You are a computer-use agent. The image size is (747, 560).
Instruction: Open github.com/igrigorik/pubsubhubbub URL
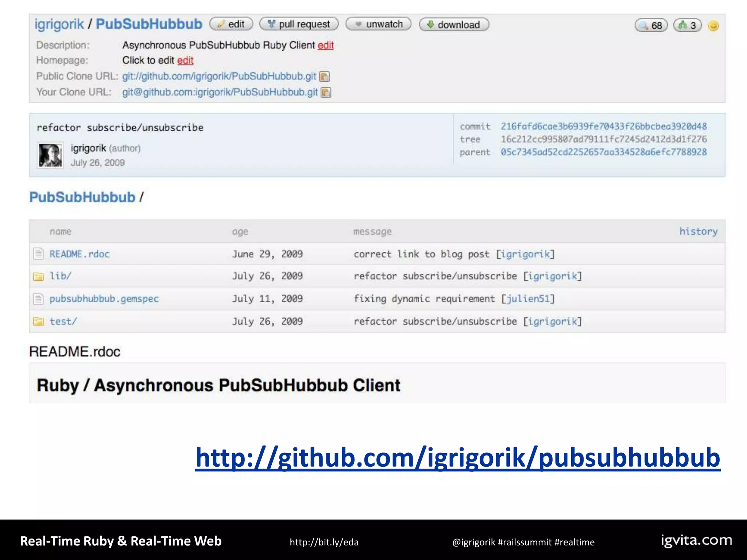(x=458, y=458)
